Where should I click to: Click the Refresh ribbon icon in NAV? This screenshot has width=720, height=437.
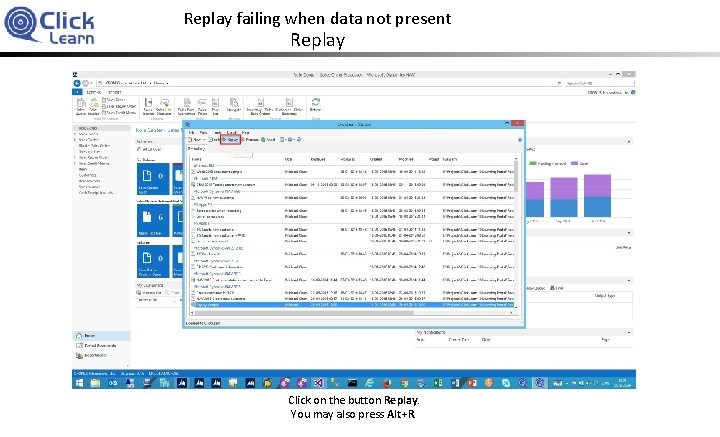point(315,105)
